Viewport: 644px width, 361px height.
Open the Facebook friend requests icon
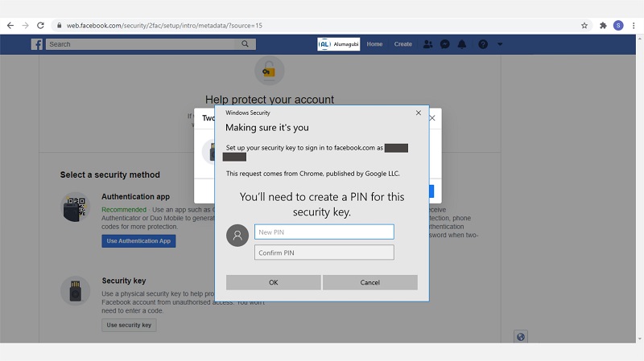pyautogui.click(x=427, y=44)
